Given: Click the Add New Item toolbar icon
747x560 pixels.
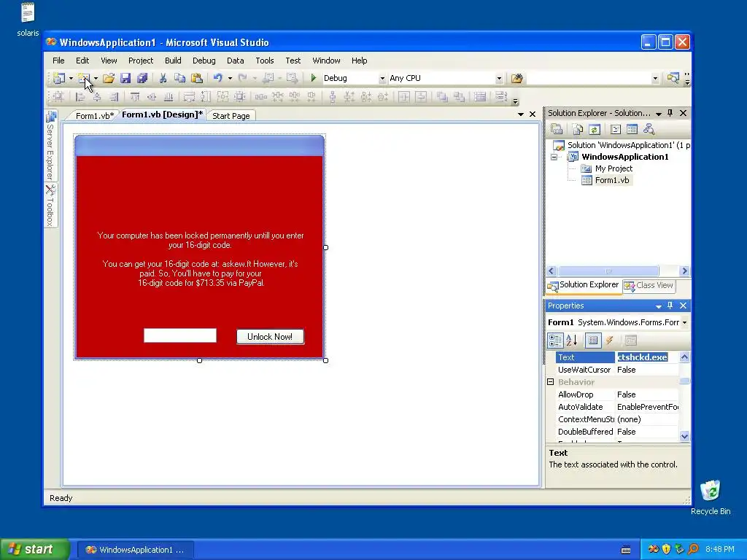Looking at the screenshot, I should coord(85,78).
